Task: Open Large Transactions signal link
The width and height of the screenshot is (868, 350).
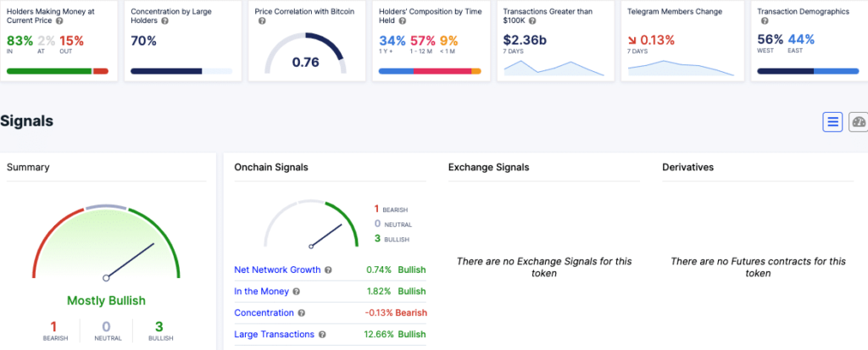Action: click(x=274, y=335)
